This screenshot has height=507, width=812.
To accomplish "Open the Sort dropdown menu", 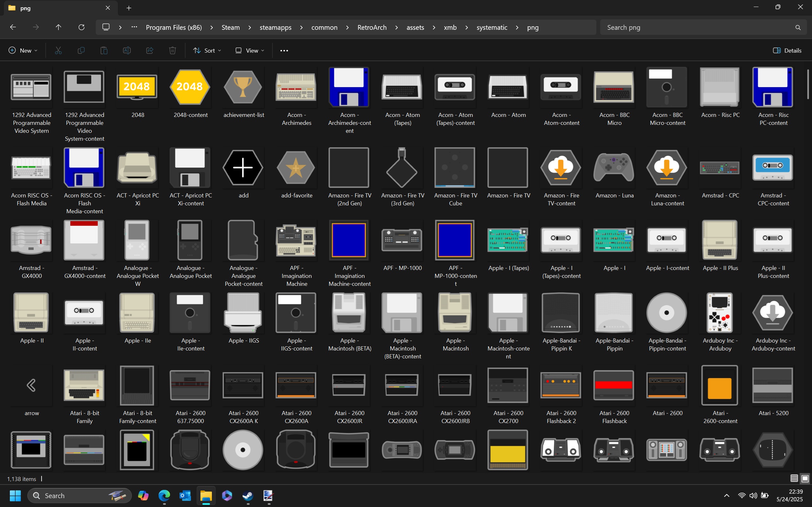I will [x=207, y=50].
